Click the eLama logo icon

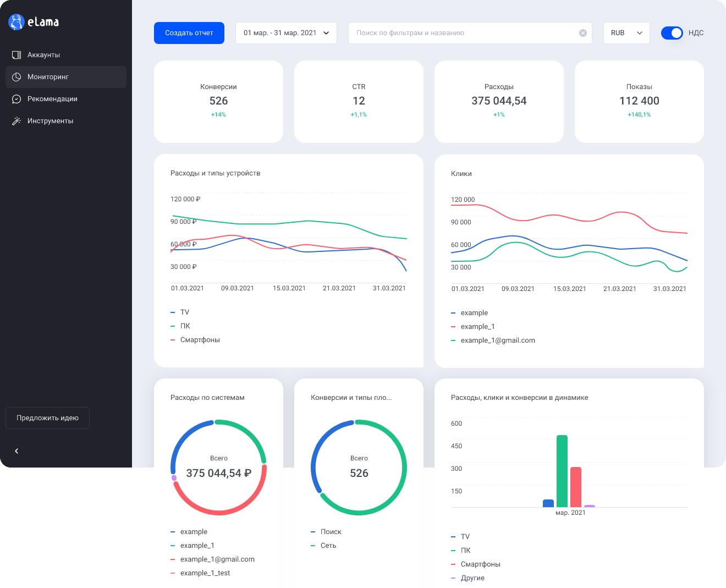16,22
